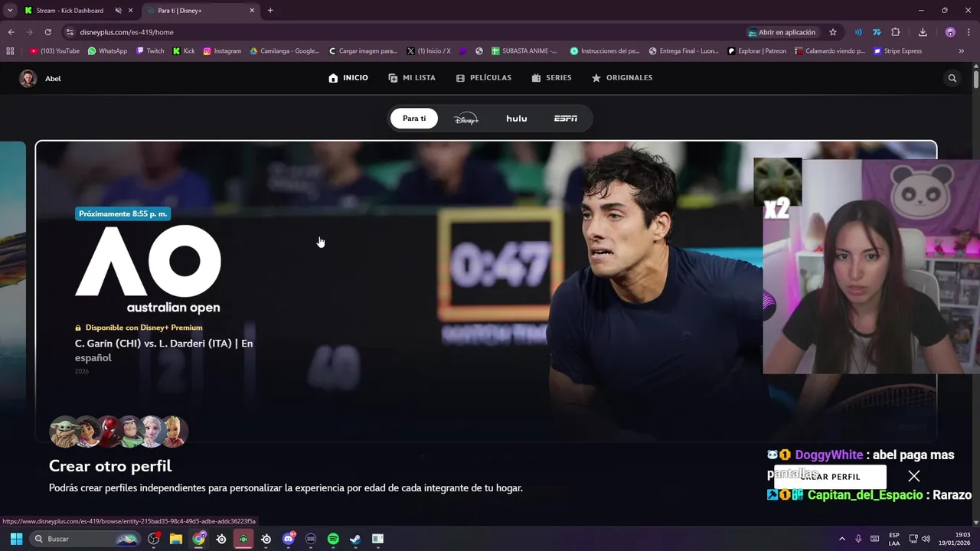Open ORIGINALES menu item
Image resolution: width=980 pixels, height=551 pixels.
(622, 78)
